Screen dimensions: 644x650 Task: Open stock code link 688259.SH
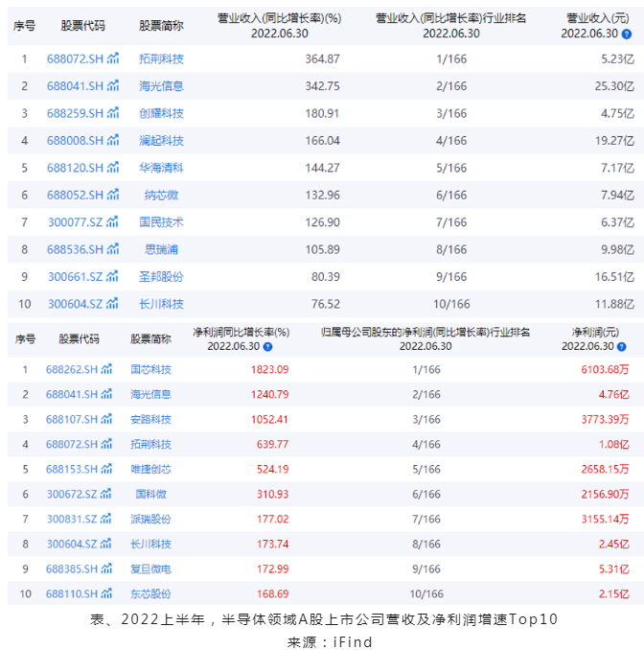[75, 113]
